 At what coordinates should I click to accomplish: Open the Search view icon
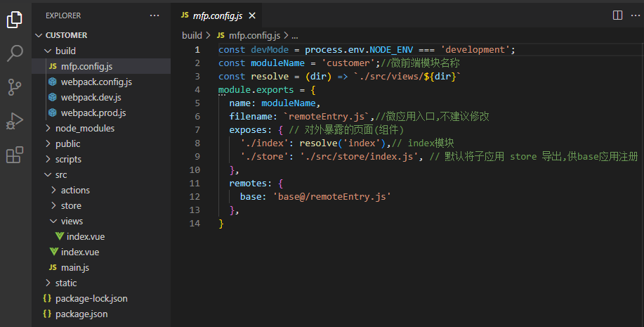[x=15, y=53]
